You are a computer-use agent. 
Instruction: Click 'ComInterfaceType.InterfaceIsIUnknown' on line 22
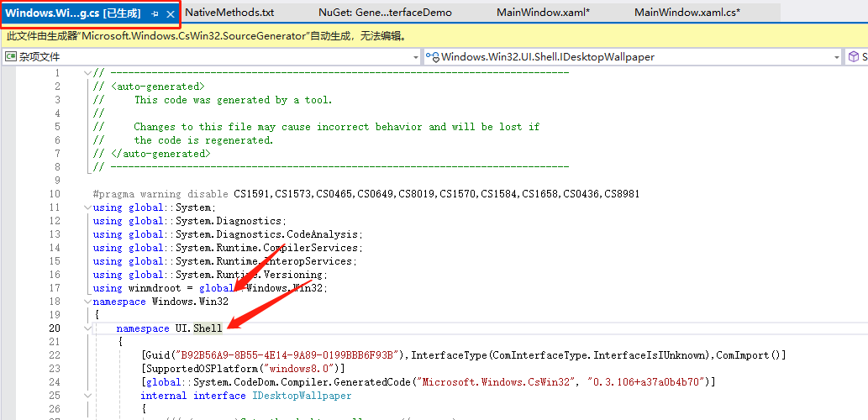(x=598, y=355)
